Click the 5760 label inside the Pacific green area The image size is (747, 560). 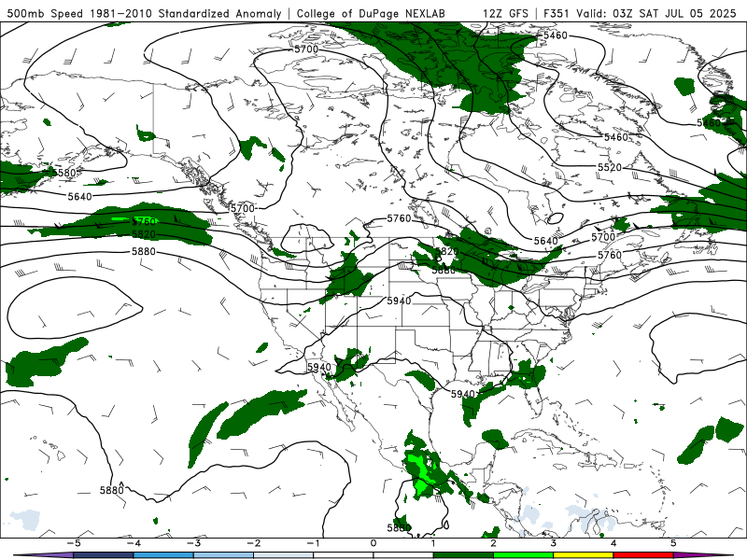(x=145, y=221)
